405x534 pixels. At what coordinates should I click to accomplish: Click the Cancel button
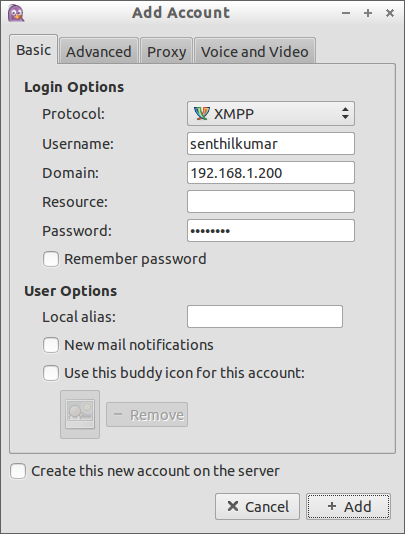pyautogui.click(x=258, y=506)
